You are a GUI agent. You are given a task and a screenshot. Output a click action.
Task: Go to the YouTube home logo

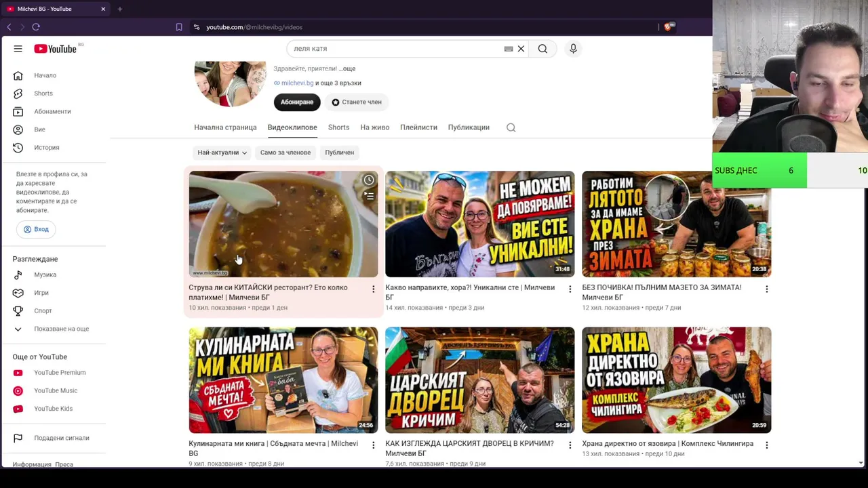tap(56, 49)
